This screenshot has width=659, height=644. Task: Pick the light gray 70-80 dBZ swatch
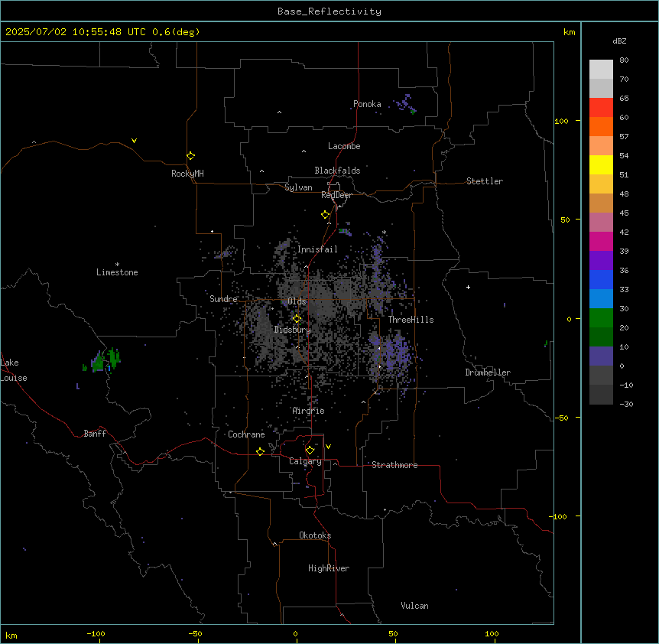(x=601, y=70)
